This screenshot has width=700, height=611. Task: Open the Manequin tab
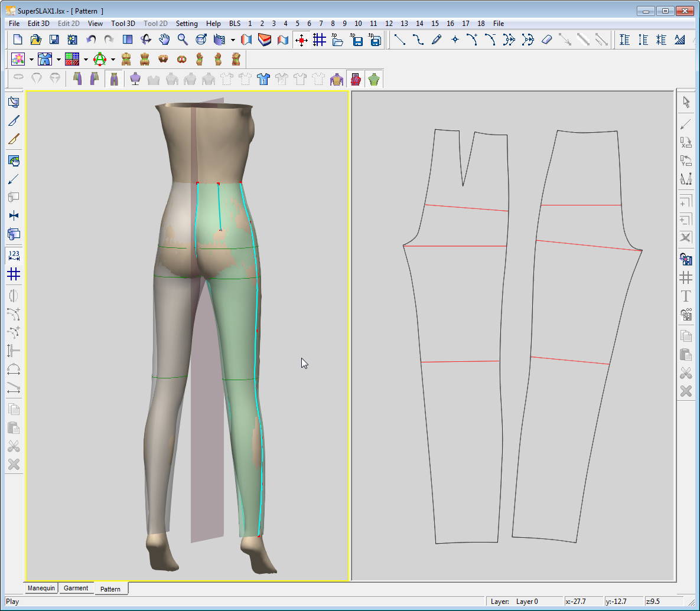(41, 588)
